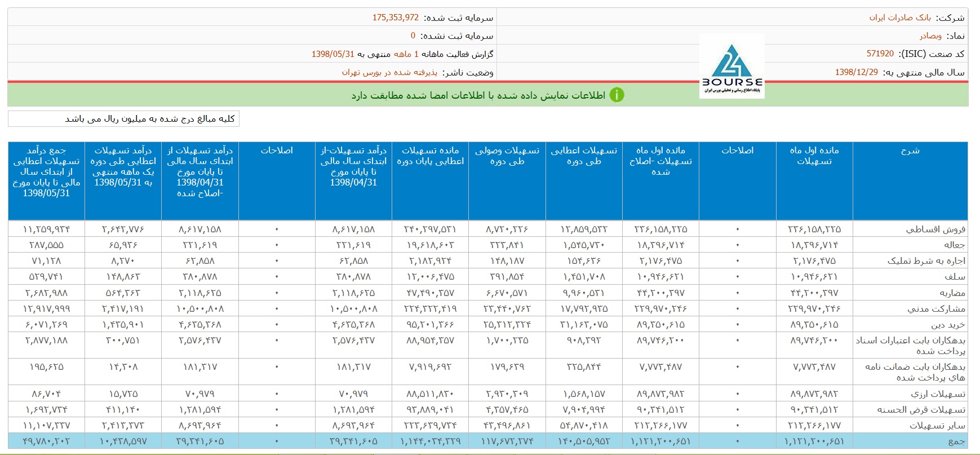Click the unregistered capital value '0'
The image size is (980, 455).
coord(413,36)
